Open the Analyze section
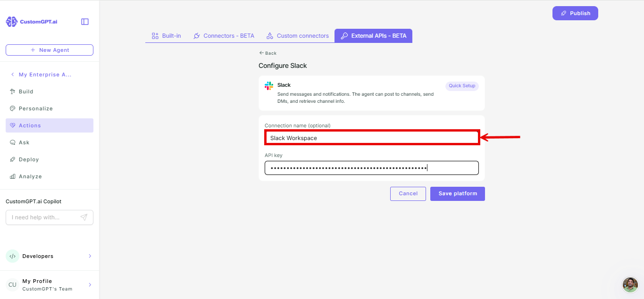Screen dimensions: 644x299 coord(50,176)
